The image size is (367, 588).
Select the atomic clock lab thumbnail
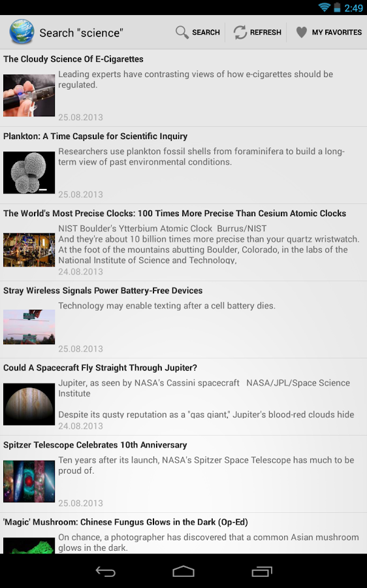coord(29,250)
